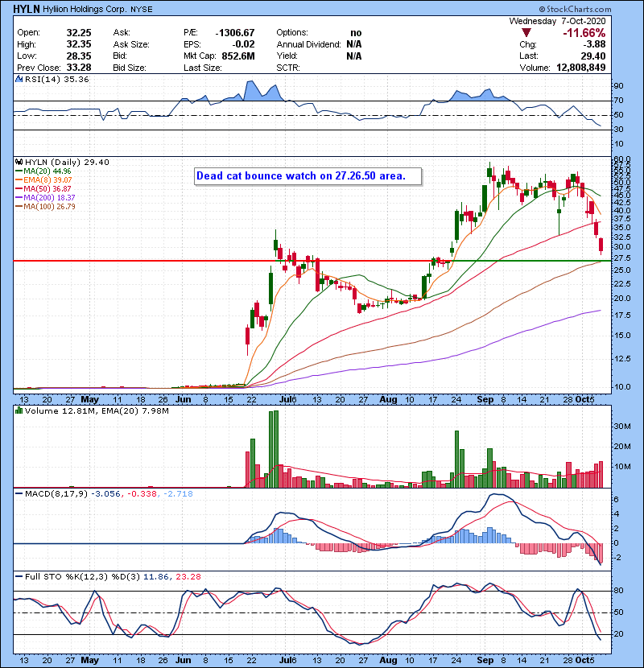Click the tallest green volume bar
This screenshot has width=644, height=668.
(276, 449)
